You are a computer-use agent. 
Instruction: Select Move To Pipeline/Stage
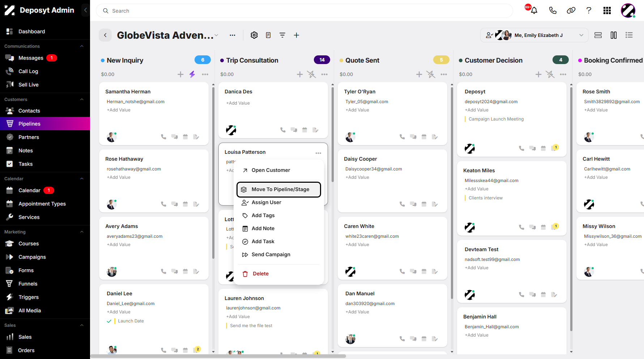[x=278, y=189]
